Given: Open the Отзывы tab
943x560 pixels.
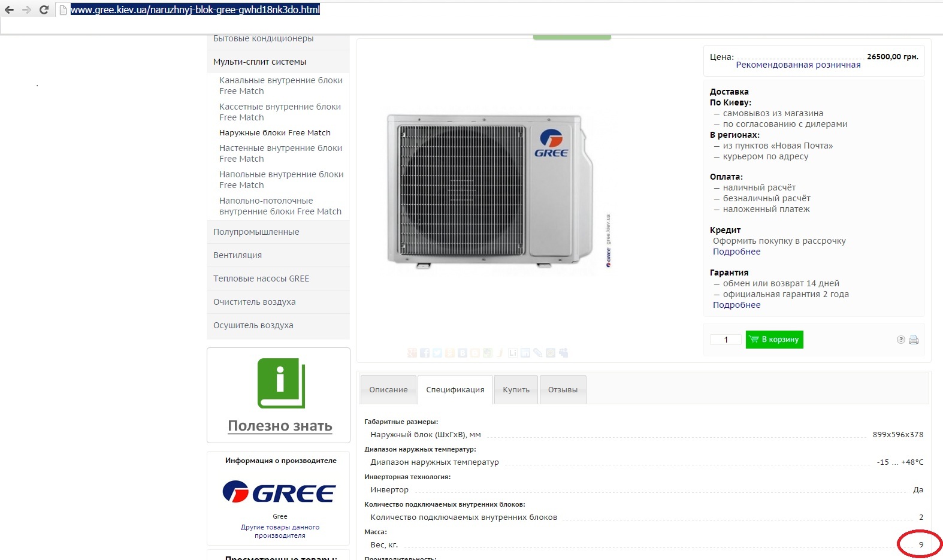Looking at the screenshot, I should pos(563,390).
